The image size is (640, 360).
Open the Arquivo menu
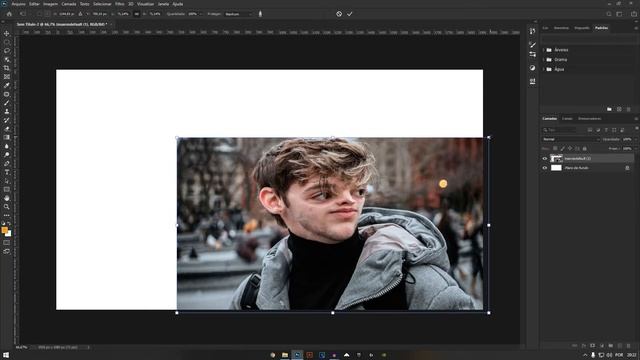(x=18, y=4)
